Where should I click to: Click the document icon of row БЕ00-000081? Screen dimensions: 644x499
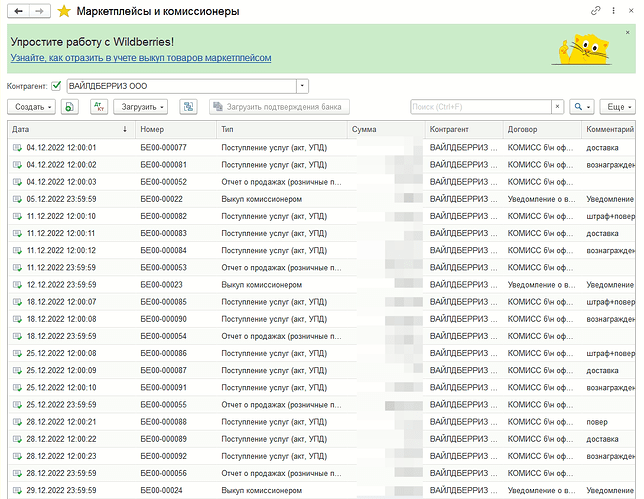[17, 165]
